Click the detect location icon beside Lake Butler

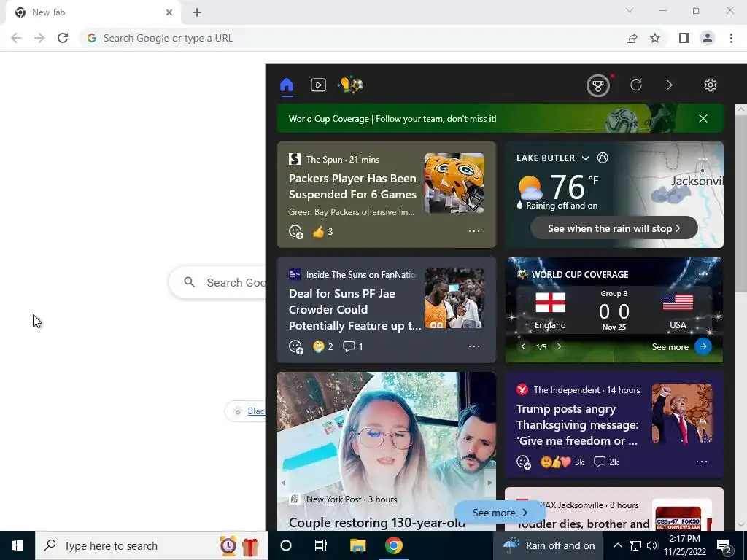(x=603, y=158)
